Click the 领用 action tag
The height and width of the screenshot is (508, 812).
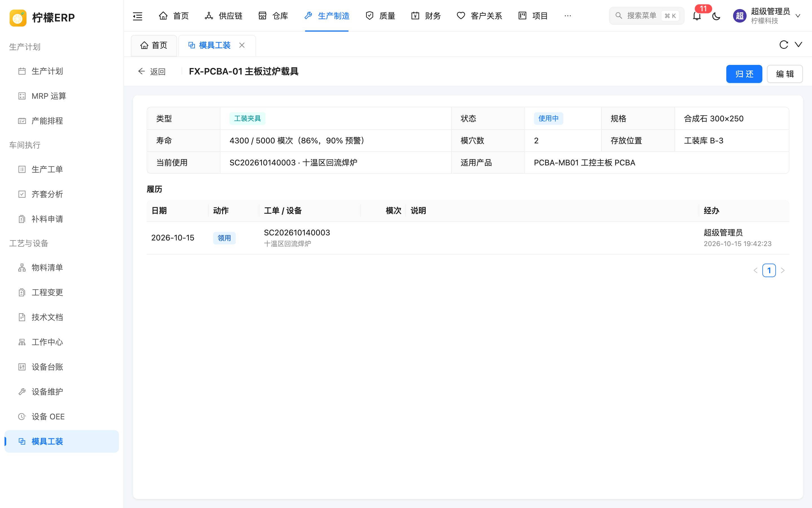(224, 238)
